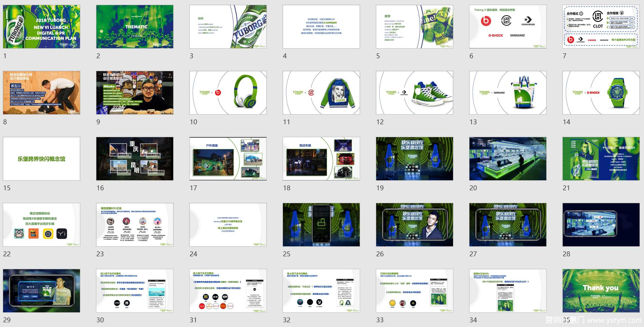Click slide number label 15
The width and height of the screenshot is (644, 327).
pyautogui.click(x=7, y=188)
